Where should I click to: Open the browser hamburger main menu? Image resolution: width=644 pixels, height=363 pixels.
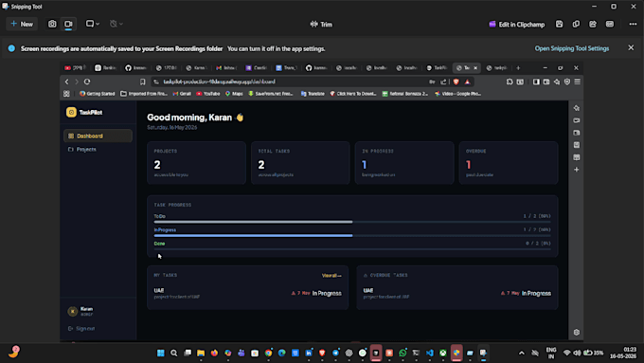click(x=577, y=82)
